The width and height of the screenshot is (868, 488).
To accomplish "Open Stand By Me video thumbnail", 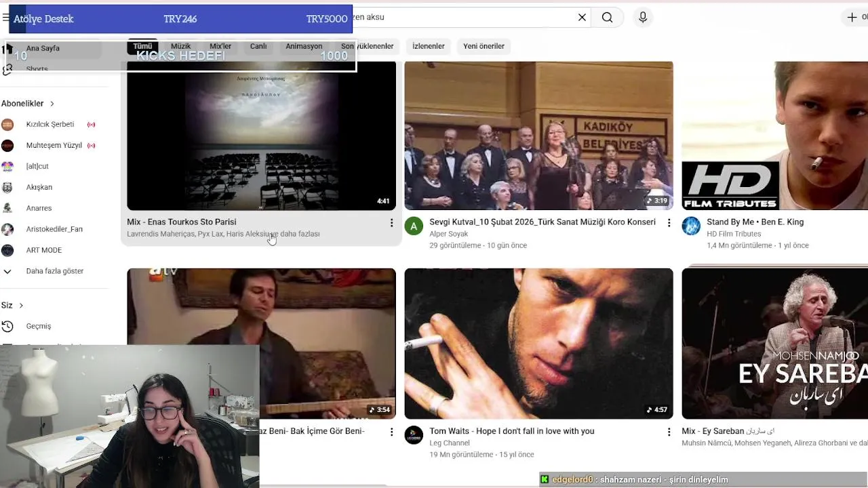I will (x=774, y=136).
